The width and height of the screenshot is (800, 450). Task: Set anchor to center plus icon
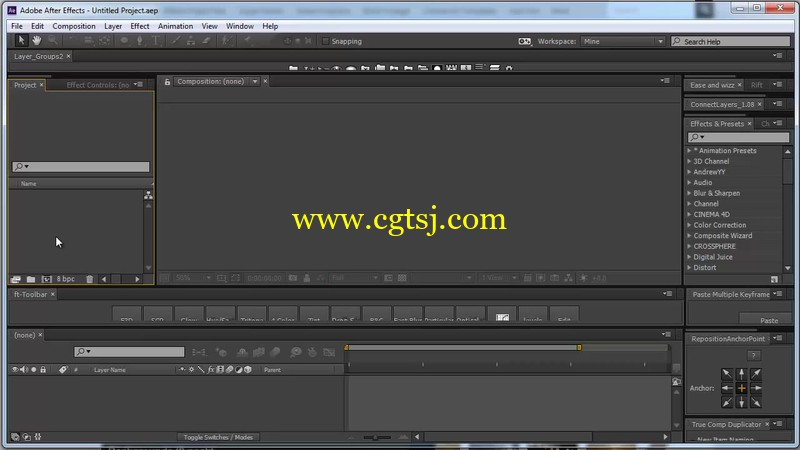click(x=741, y=388)
